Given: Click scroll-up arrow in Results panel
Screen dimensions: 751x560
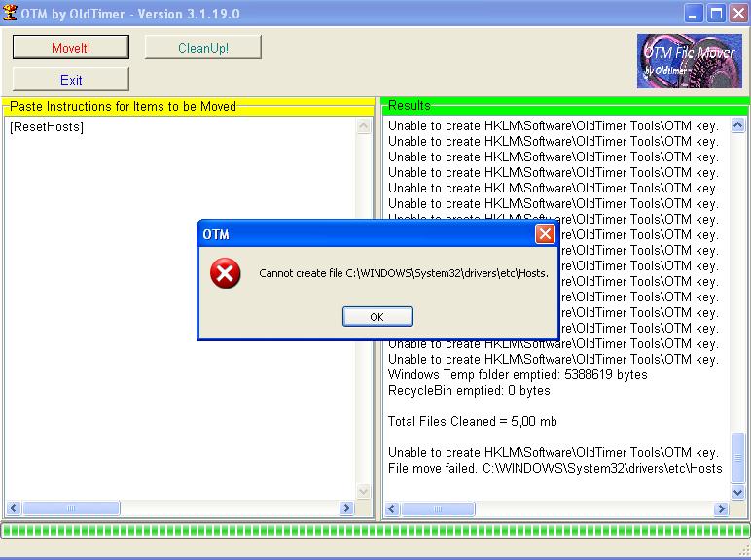Looking at the screenshot, I should pos(737,126).
